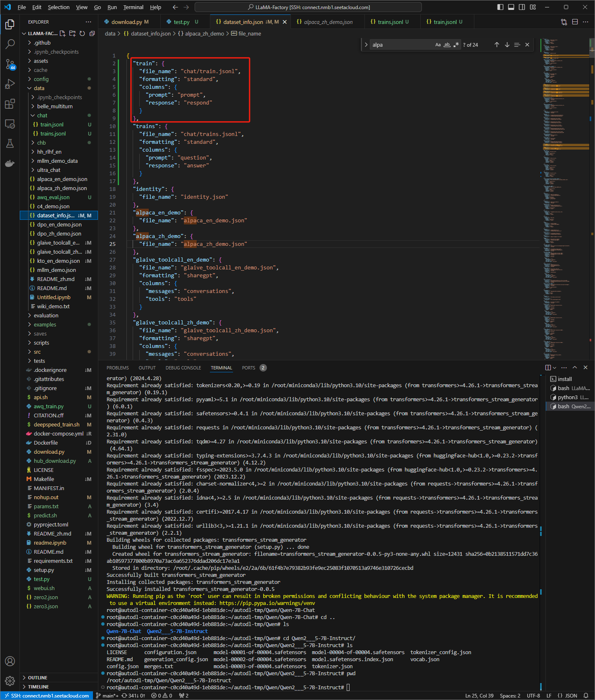Open Source Control view with 44 badge
The height and width of the screenshot is (700, 595).
[10, 64]
